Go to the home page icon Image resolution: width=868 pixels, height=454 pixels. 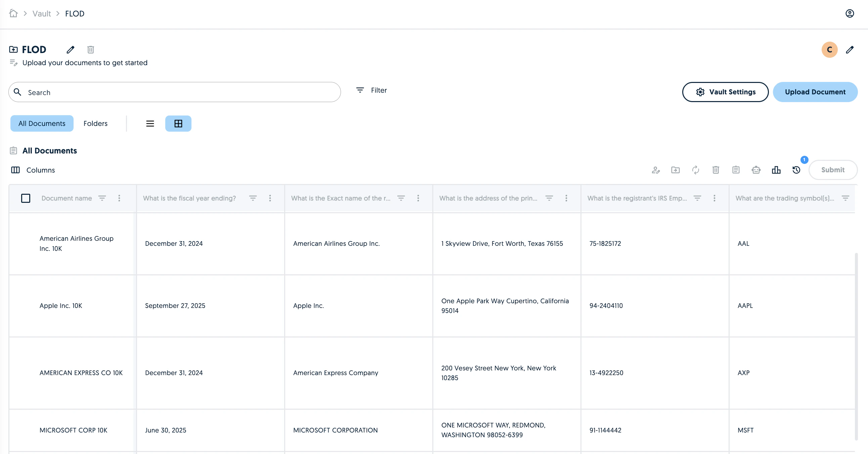click(13, 13)
